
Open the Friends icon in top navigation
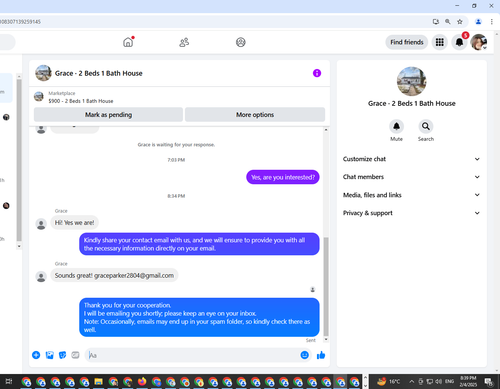[x=184, y=42]
